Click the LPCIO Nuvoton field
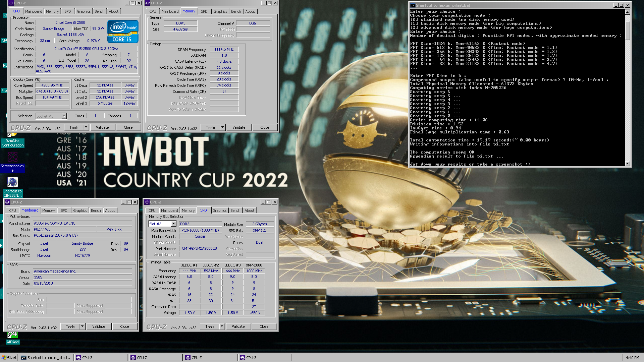The height and width of the screenshot is (362, 644). coord(44,255)
